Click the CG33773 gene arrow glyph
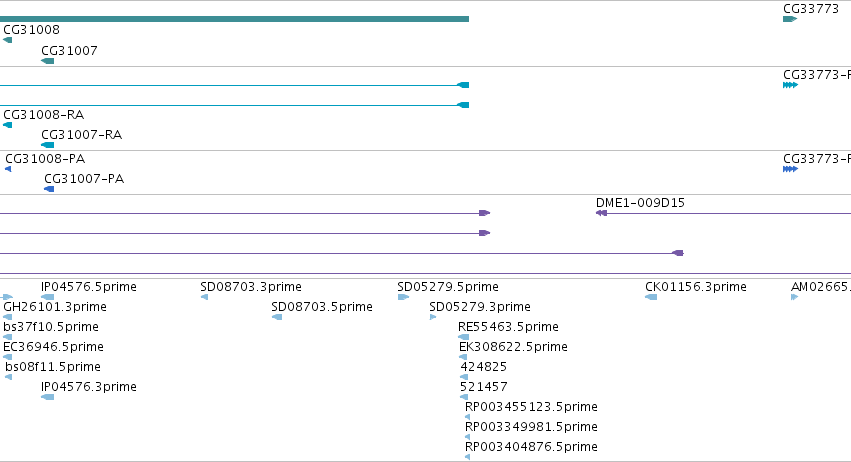851x462 pixels. 790,19
